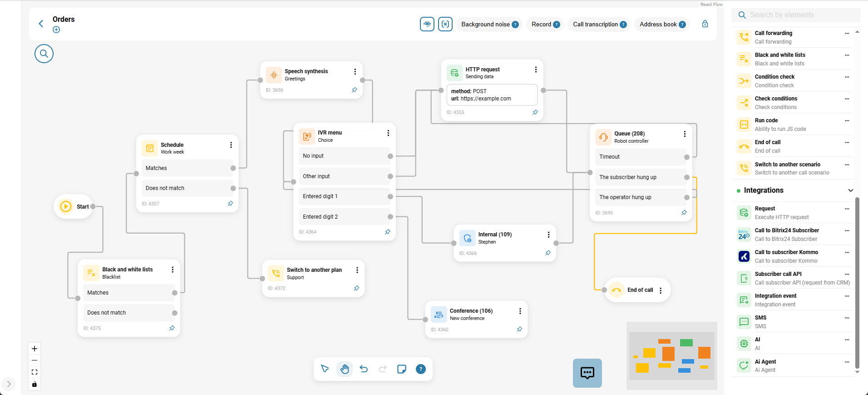Click the Address book button
Screen dimensions: 868x395
[x=658, y=25]
